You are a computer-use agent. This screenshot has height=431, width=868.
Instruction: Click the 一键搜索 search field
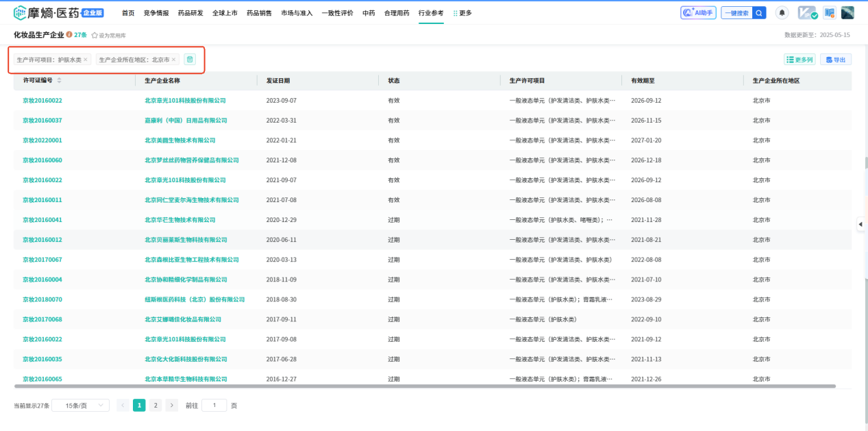(x=736, y=13)
